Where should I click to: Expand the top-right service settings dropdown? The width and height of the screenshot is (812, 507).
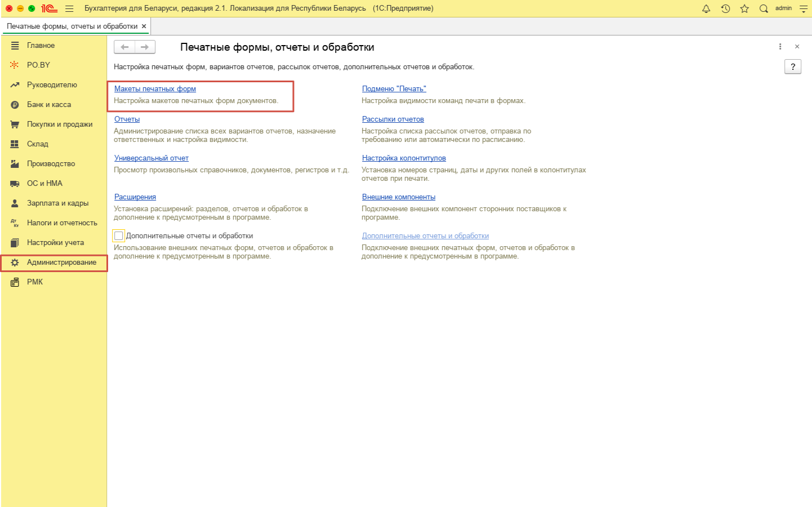coord(804,8)
